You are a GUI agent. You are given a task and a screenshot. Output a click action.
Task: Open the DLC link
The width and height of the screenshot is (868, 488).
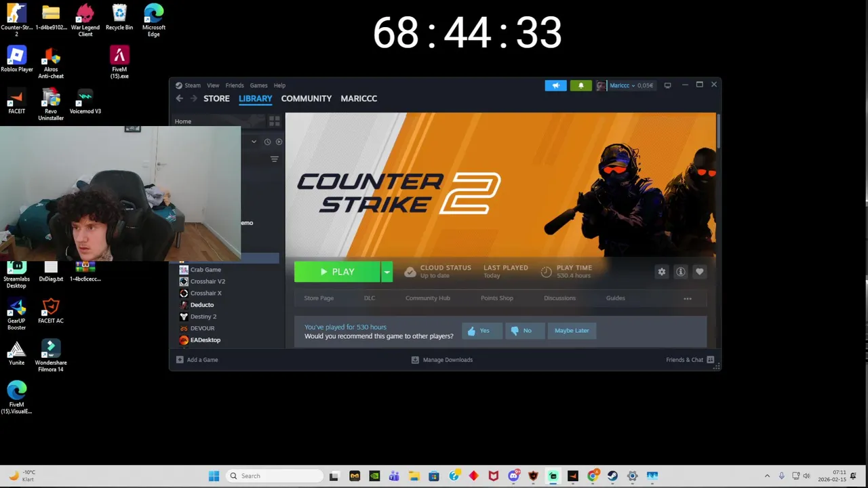coord(370,298)
